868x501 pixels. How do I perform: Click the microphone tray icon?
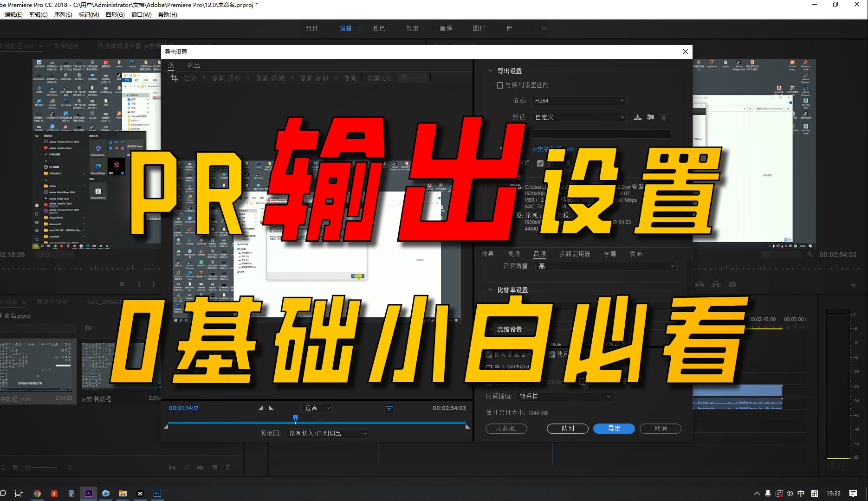tap(768, 493)
